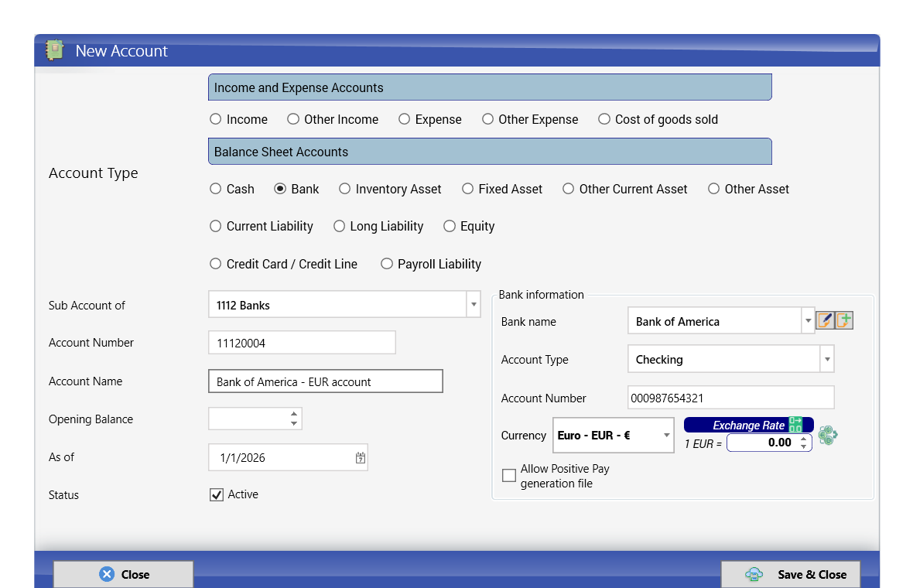
Task: Select the Other Asset radio button
Action: [714, 189]
